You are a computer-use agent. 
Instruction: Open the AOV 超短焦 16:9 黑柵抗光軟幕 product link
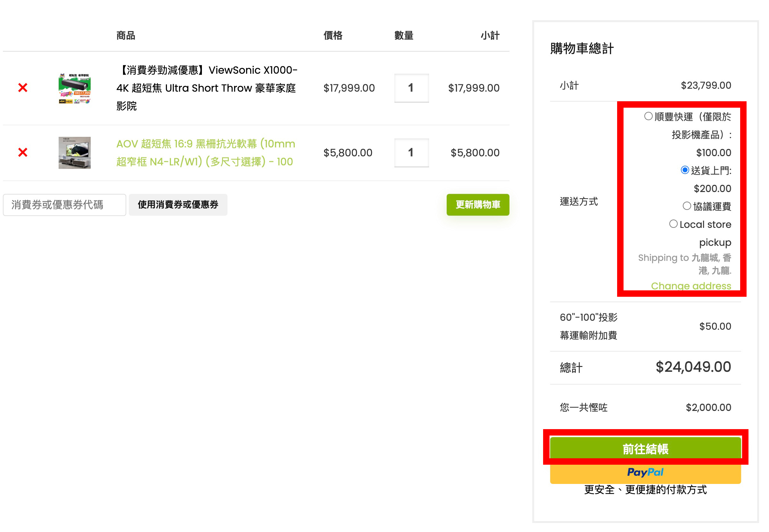[206, 153]
